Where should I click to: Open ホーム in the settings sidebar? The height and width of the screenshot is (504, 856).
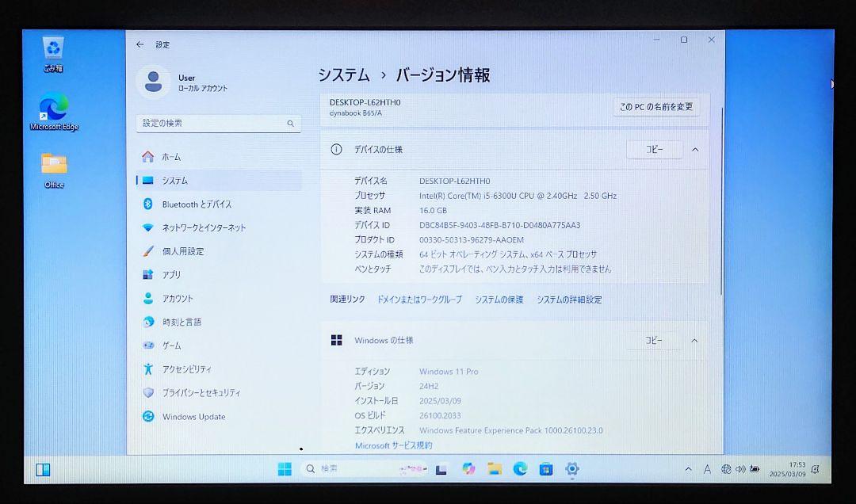[x=219, y=157]
